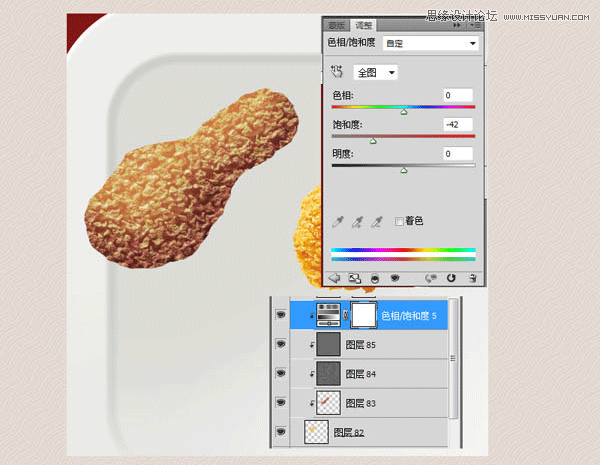Click the lower rainbow color bar

coord(403,259)
